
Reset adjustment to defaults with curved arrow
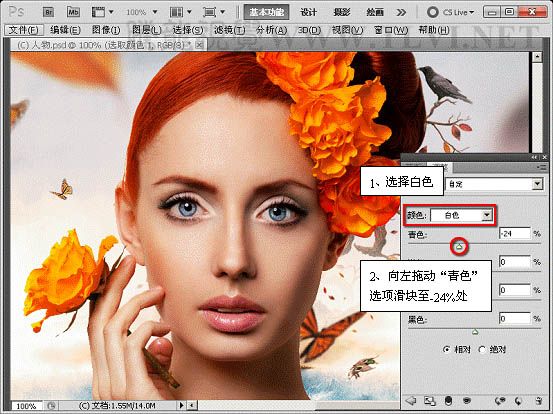click(x=518, y=401)
